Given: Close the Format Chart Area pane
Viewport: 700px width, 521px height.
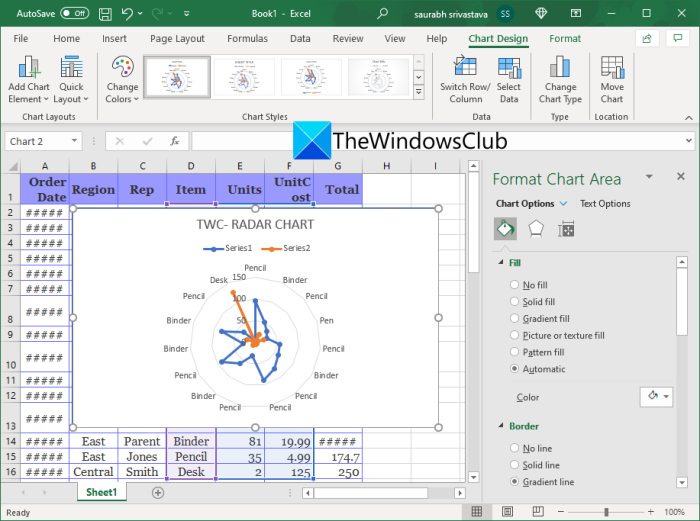Looking at the screenshot, I should tap(680, 176).
